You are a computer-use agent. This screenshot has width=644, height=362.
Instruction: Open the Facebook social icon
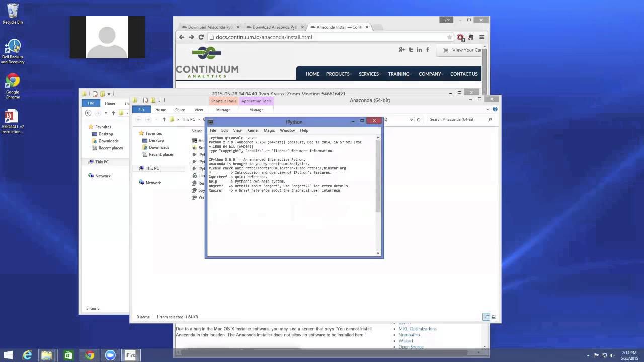[428, 50]
